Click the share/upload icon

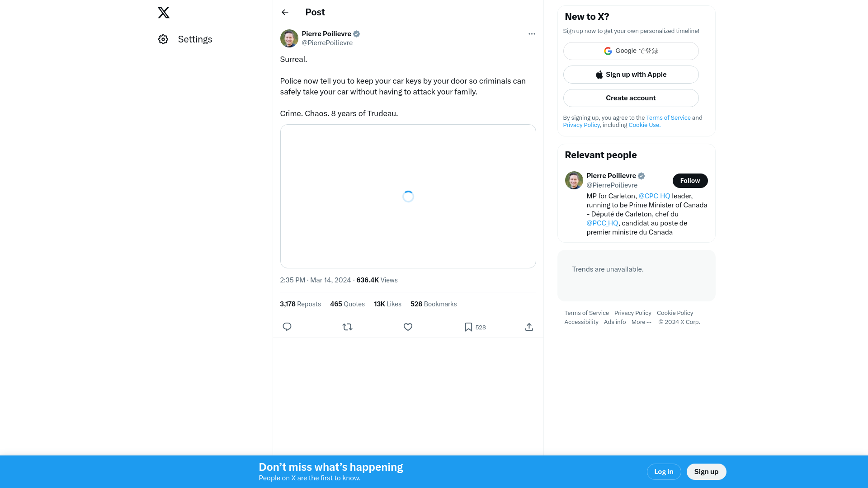[529, 327]
